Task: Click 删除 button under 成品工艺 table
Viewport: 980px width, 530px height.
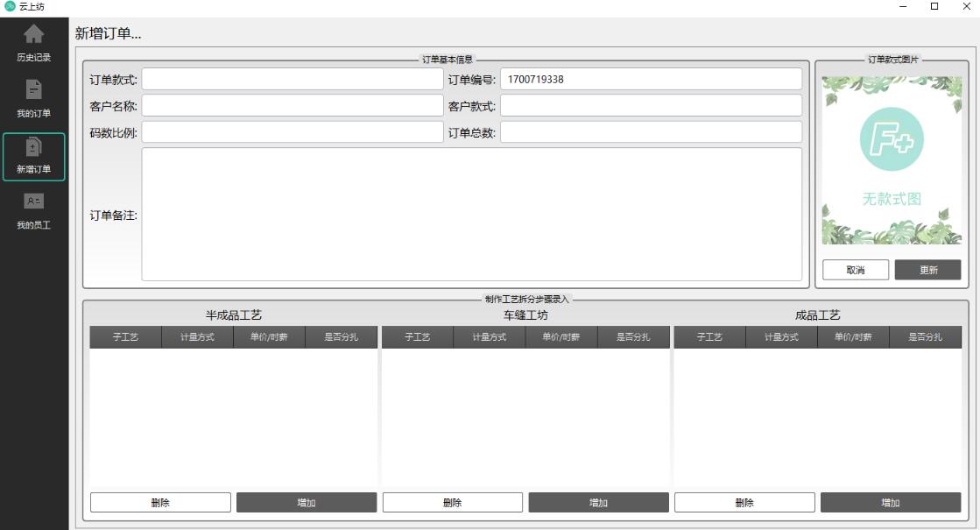Action: (744, 503)
